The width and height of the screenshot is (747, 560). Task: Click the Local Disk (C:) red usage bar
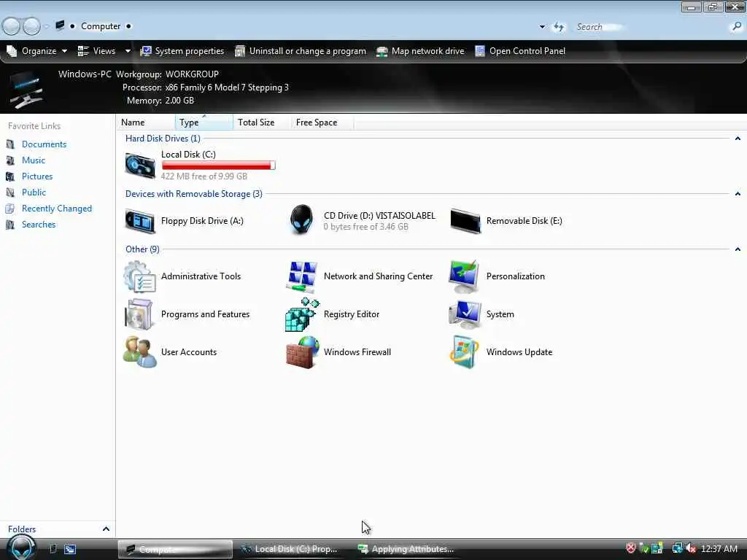(218, 166)
